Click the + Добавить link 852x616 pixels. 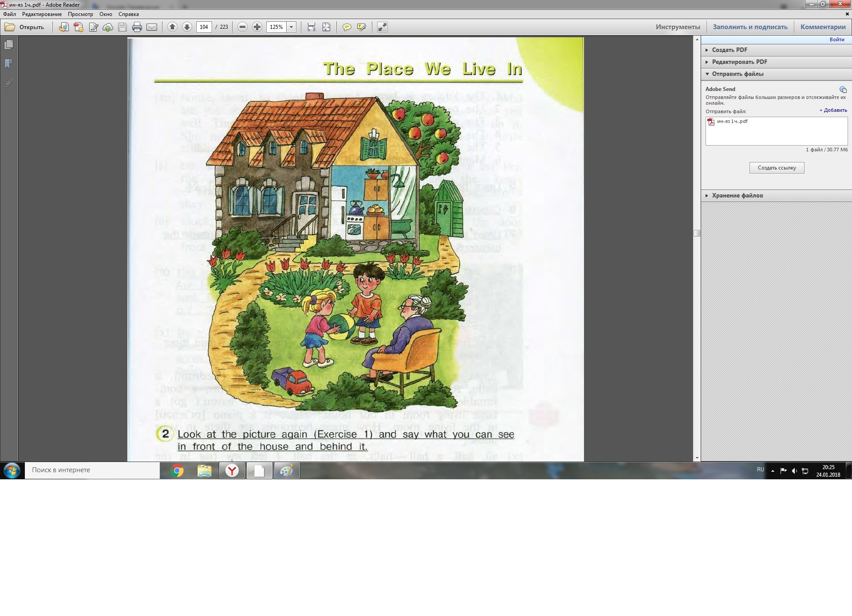[833, 110]
